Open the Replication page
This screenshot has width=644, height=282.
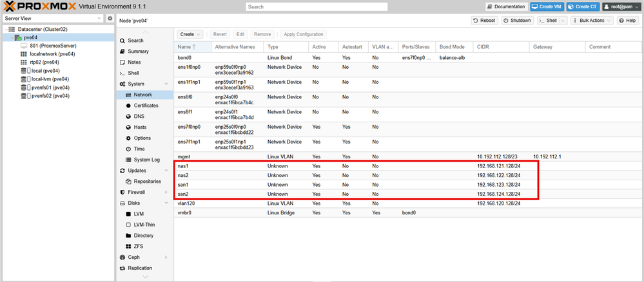click(x=140, y=268)
